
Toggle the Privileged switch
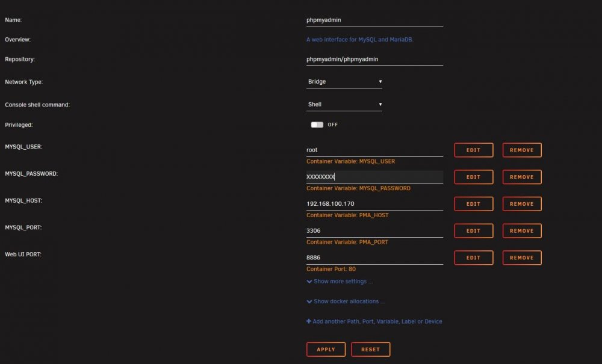[x=317, y=125]
